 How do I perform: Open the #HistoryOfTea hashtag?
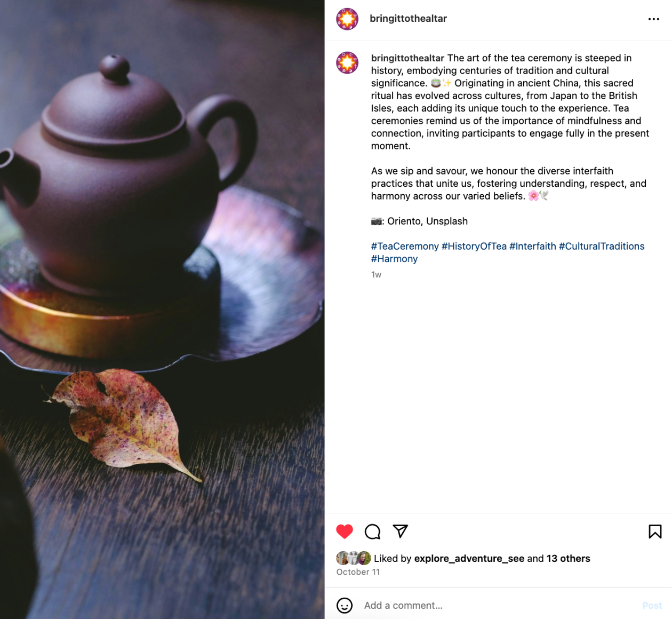pyautogui.click(x=474, y=247)
